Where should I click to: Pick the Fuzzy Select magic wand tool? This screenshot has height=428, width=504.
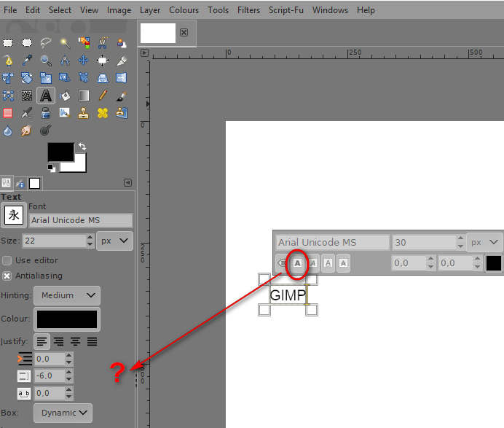pyautogui.click(x=64, y=42)
